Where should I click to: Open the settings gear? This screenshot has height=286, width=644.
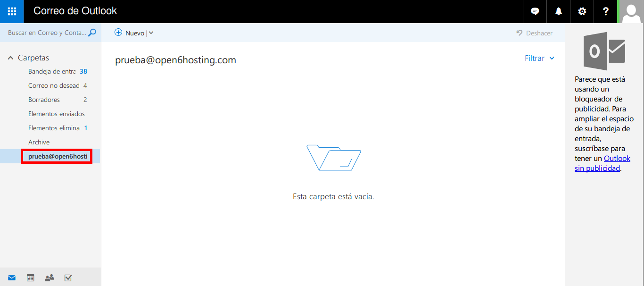[x=582, y=11]
